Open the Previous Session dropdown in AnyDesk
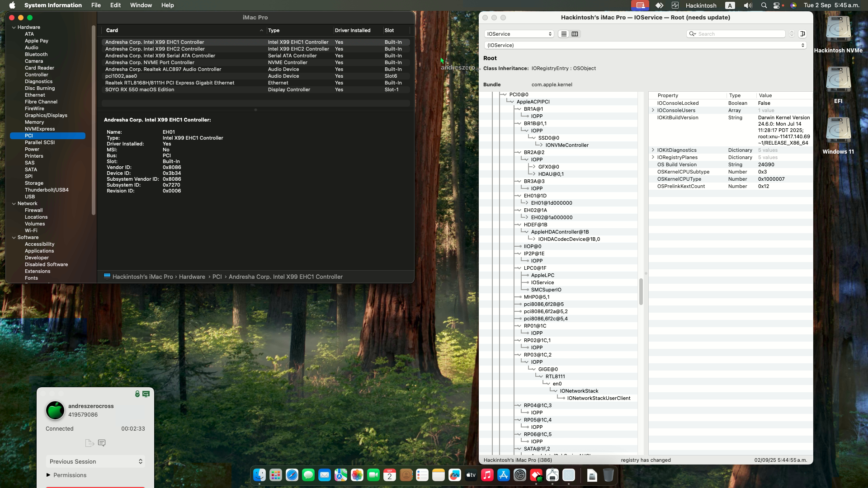This screenshot has height=488, width=868. 95,461
